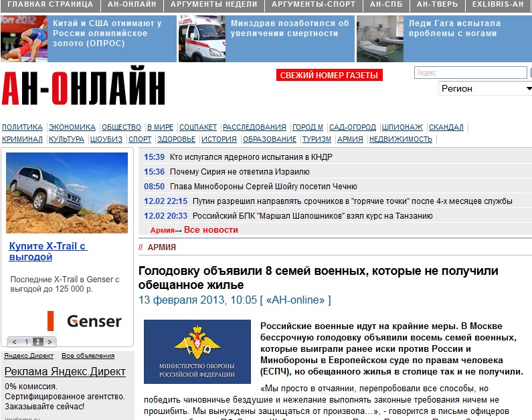Click the Nissan X-Trail car ad image
The width and height of the screenshot is (532, 420).
pos(67,193)
